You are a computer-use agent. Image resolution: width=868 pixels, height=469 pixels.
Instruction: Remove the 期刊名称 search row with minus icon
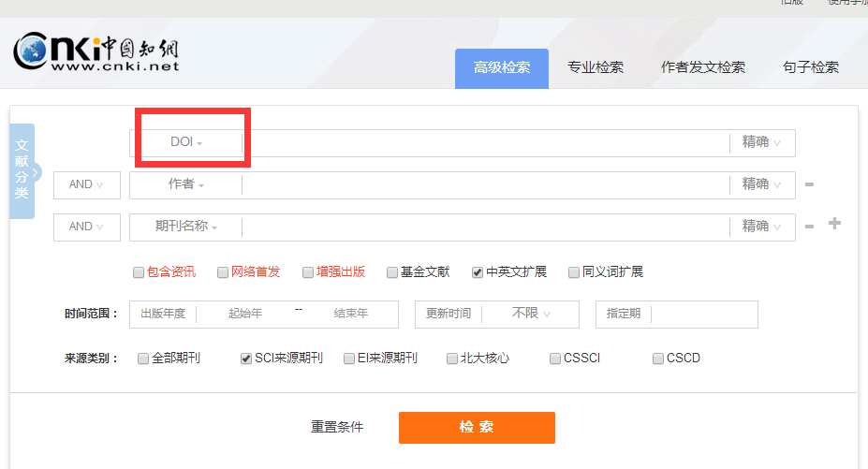pos(809,227)
